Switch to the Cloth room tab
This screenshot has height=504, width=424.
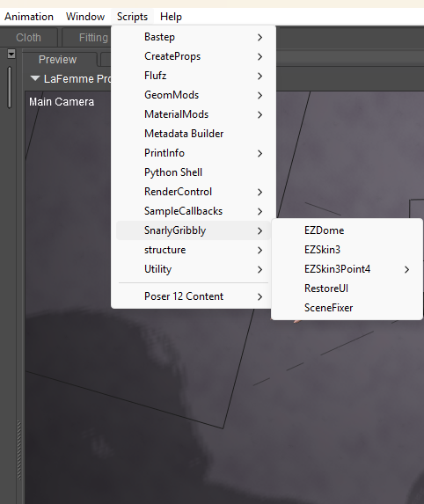point(29,38)
